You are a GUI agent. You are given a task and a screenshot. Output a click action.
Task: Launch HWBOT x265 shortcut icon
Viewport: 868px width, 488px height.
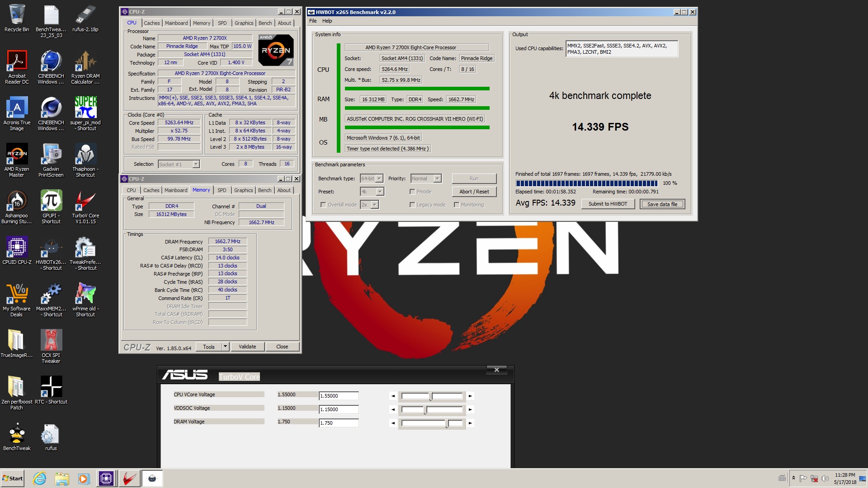tap(51, 253)
